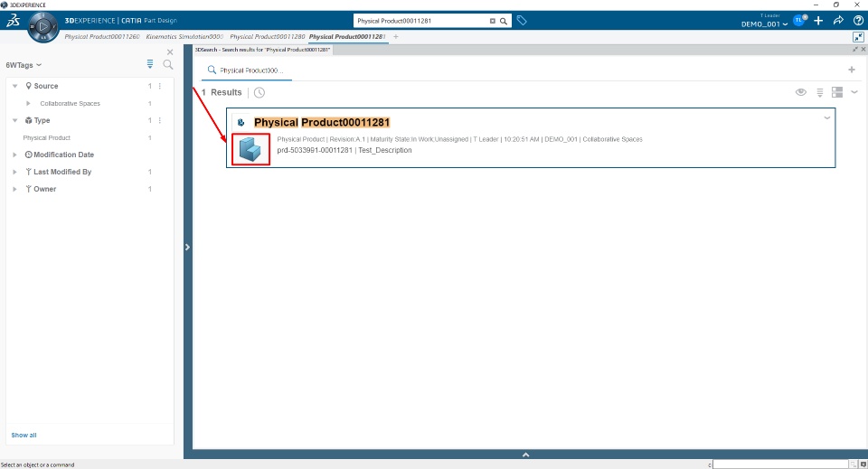
Task: Switch to Physical Product00011260 tab
Action: pos(102,36)
